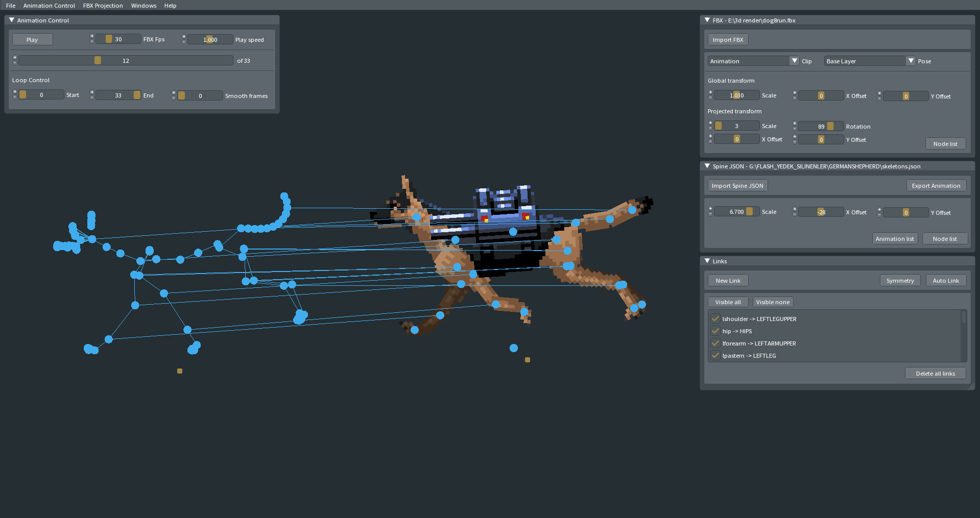Increment the loop End frame stepper
980x518 pixels.
92,92
